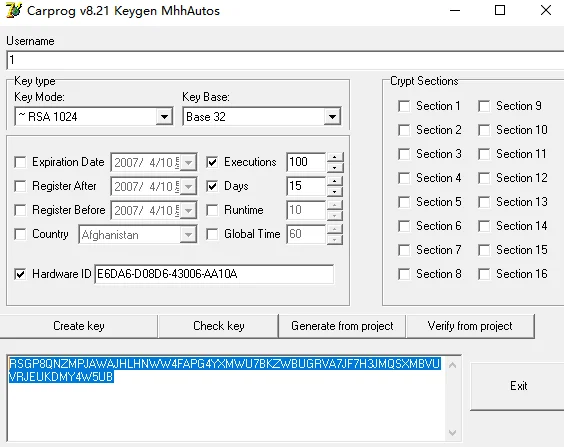Click the Hardware ID text field
The width and height of the screenshot is (564, 447).
[214, 274]
